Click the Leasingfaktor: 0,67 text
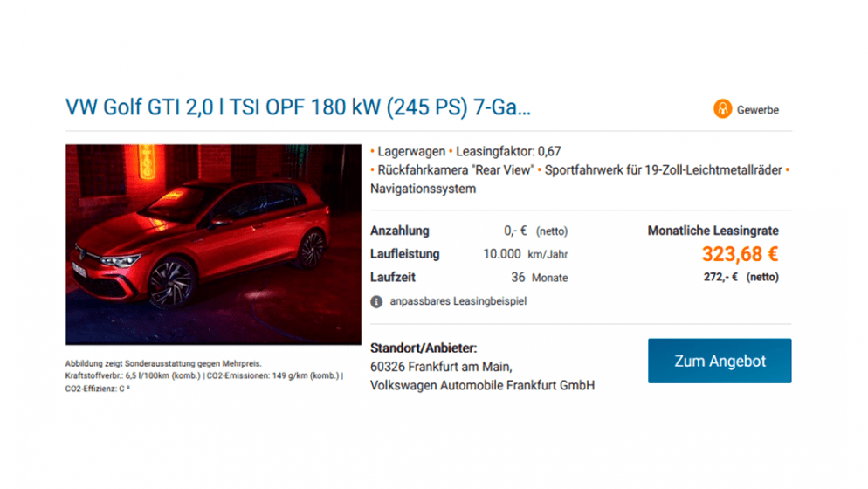This screenshot has height=489, width=868. 508,151
